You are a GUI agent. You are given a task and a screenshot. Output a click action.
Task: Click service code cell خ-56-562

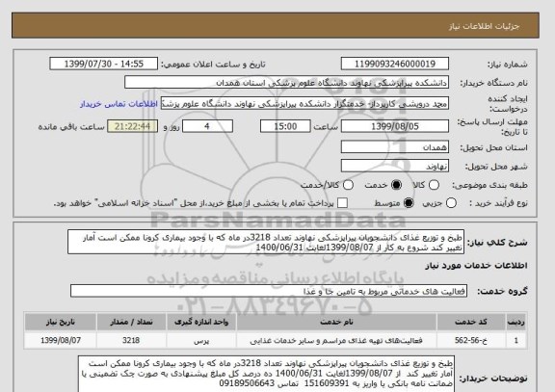point(471,341)
